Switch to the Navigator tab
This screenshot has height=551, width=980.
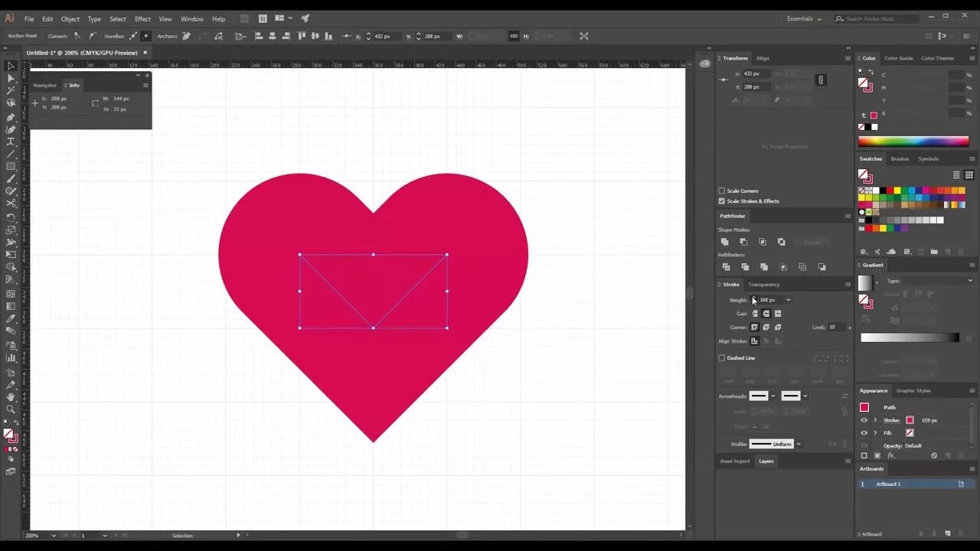click(x=44, y=85)
